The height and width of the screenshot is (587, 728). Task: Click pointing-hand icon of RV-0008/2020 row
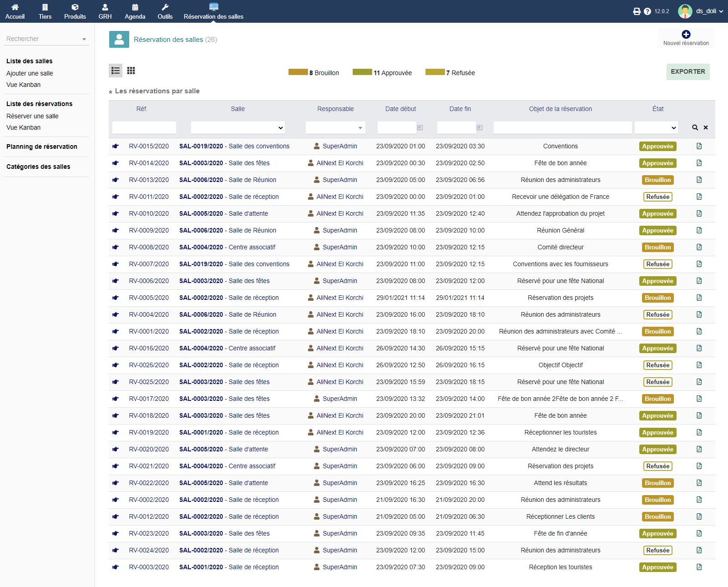pos(116,247)
